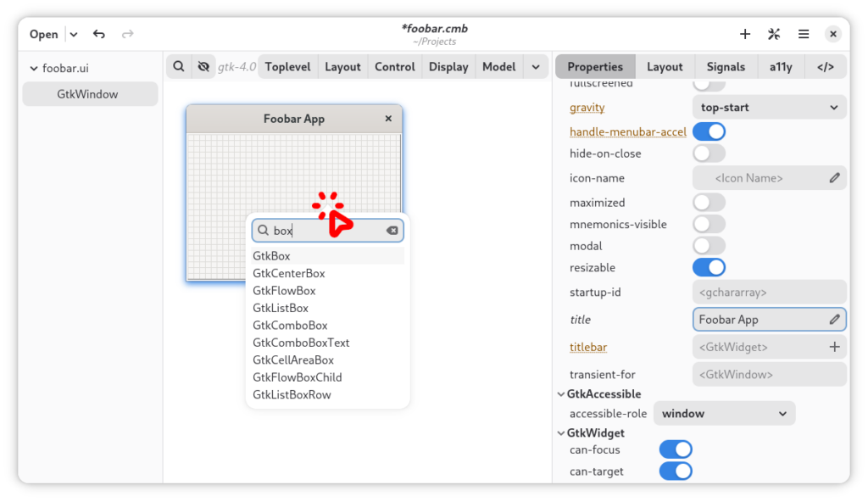Open the gravity top-start dropdown
This screenshot has height=502, width=868.
768,108
